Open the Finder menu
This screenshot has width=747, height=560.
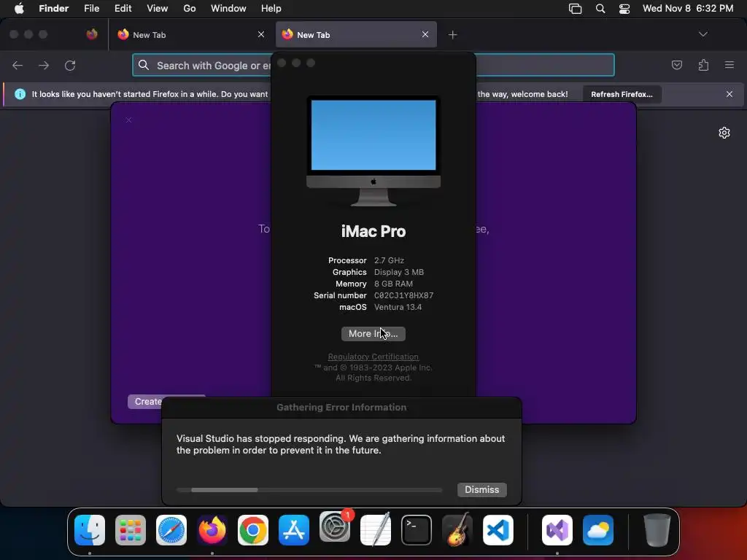53,9
